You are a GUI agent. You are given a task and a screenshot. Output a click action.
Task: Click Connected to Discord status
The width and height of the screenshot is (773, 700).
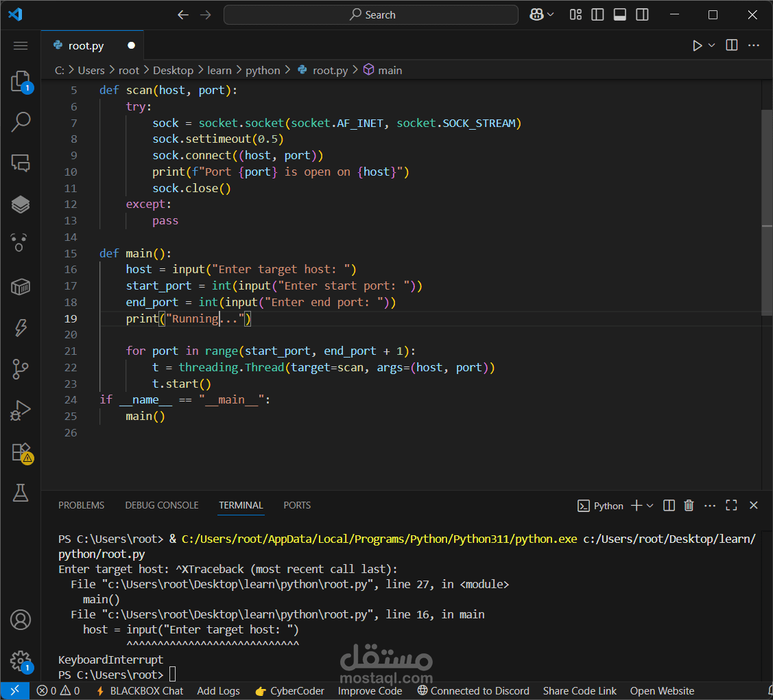click(x=473, y=690)
